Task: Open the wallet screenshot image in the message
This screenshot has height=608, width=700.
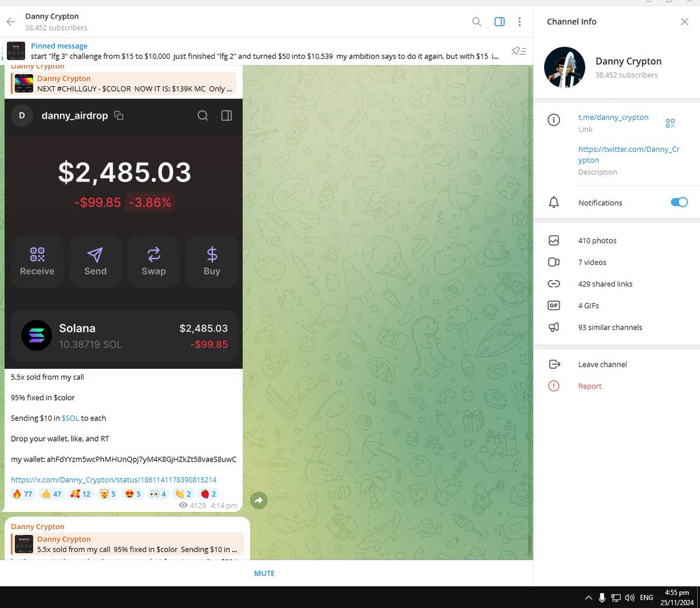Action: 124,233
